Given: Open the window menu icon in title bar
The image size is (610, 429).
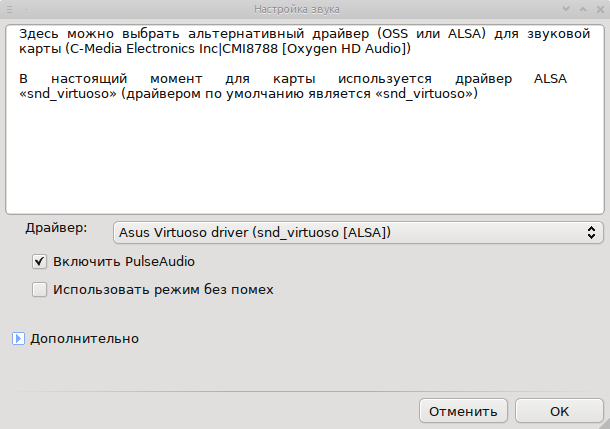Looking at the screenshot, I should 11,9.
